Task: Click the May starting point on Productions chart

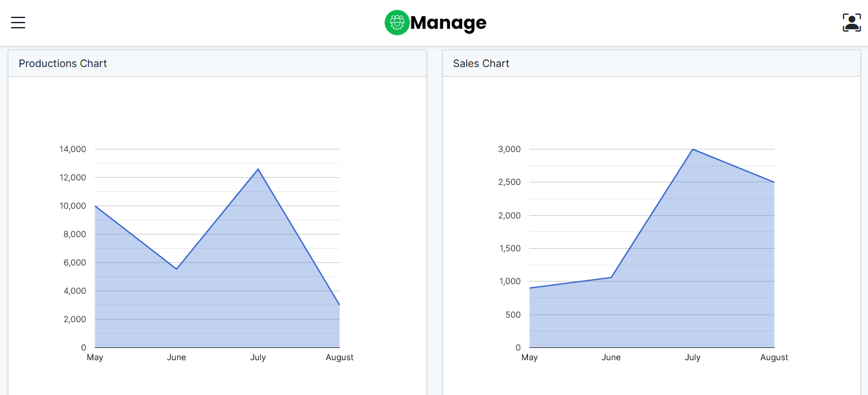Action: pos(95,206)
